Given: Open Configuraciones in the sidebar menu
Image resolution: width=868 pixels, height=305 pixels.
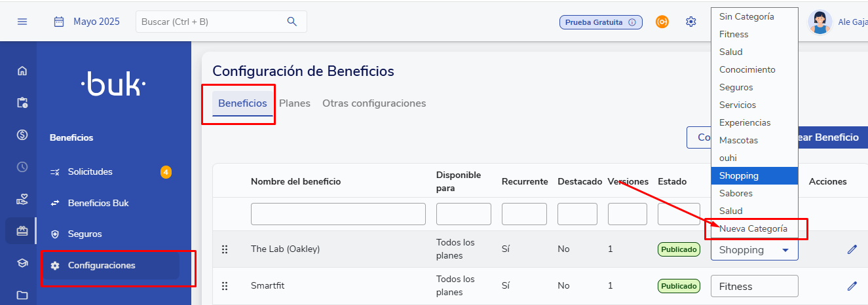Looking at the screenshot, I should pos(102,265).
